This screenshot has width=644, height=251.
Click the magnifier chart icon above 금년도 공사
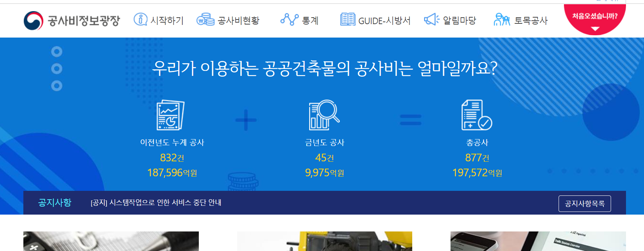(324, 115)
